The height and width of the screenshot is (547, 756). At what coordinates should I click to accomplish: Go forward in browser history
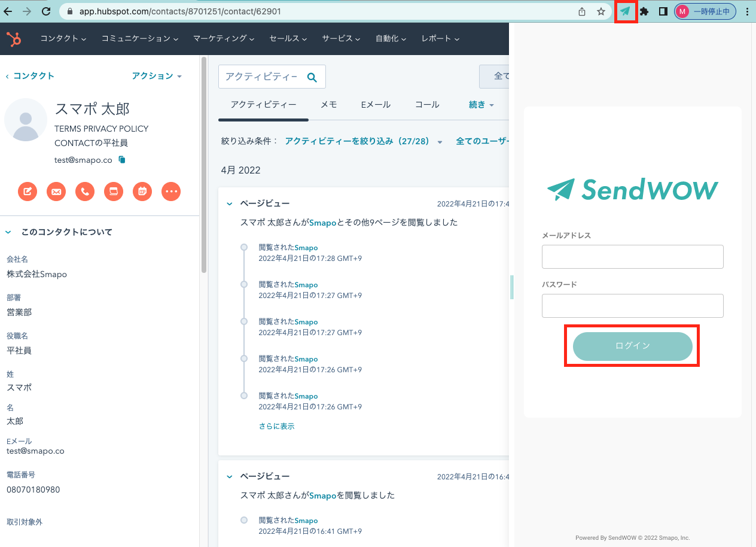(26, 11)
